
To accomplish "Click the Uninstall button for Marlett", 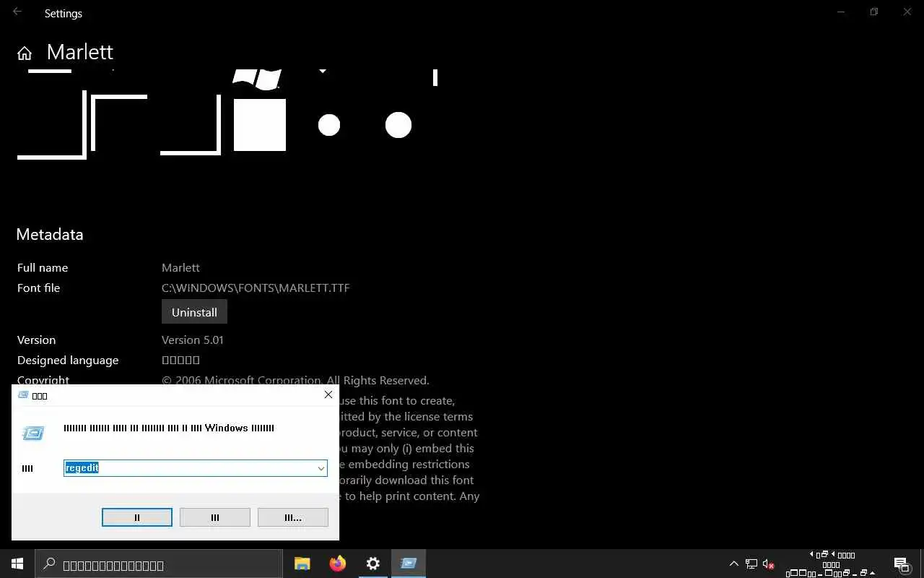I will click(x=194, y=312).
